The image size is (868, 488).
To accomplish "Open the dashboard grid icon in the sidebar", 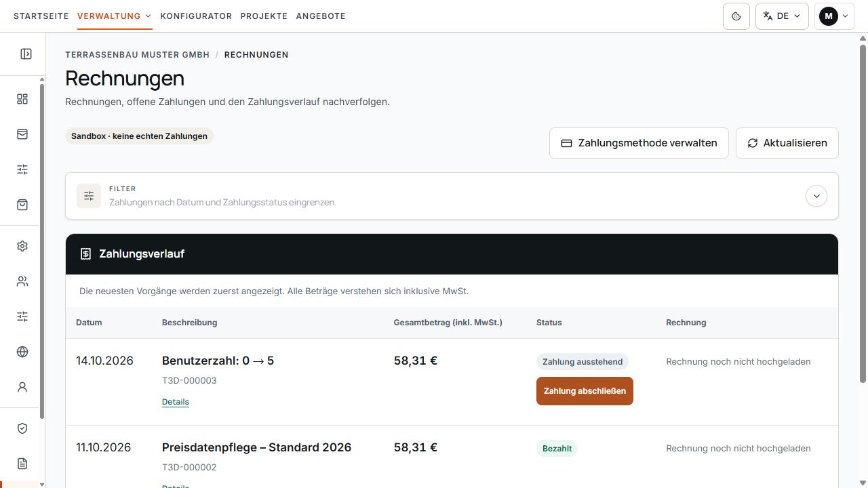I will click(x=22, y=99).
